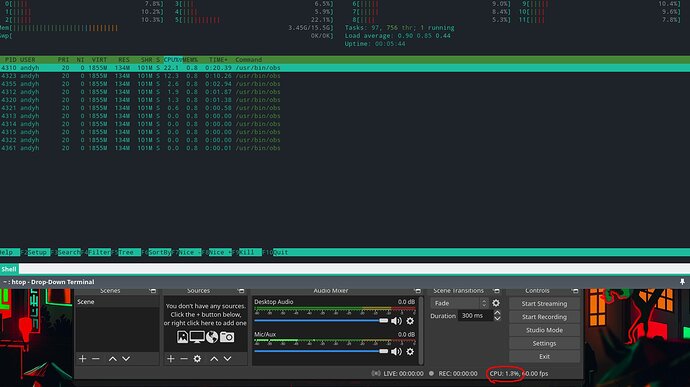Click F3 Search in htop footer
The height and width of the screenshot is (387, 690).
[x=66, y=252]
